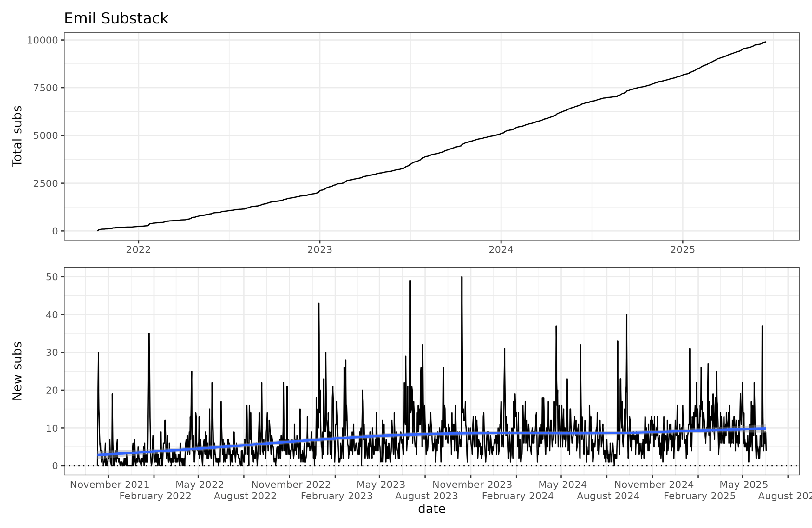Click the 2023 x-axis label on the top chart
812x528 pixels.
click(319, 250)
